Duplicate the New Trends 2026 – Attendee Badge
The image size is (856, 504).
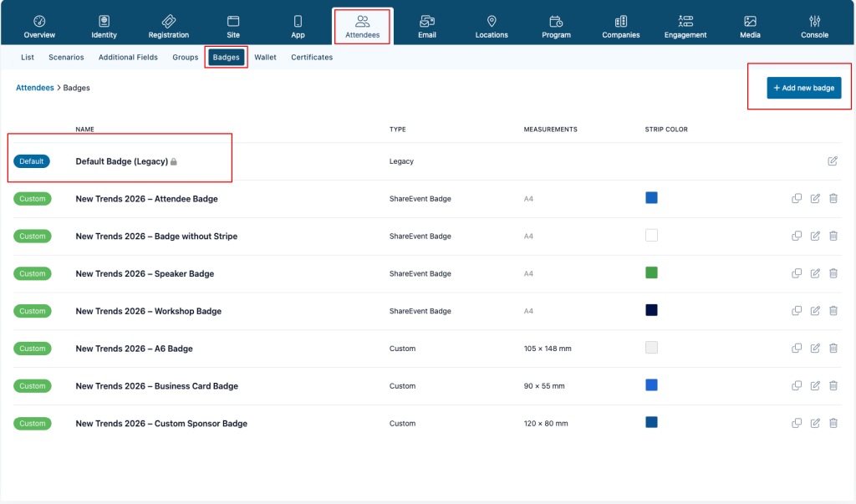tap(797, 198)
